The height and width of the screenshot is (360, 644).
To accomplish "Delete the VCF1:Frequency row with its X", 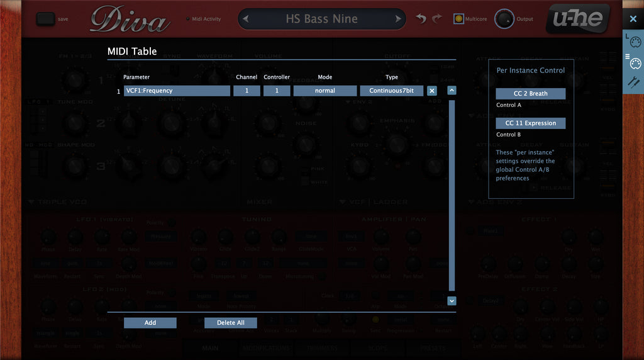I will tap(431, 91).
